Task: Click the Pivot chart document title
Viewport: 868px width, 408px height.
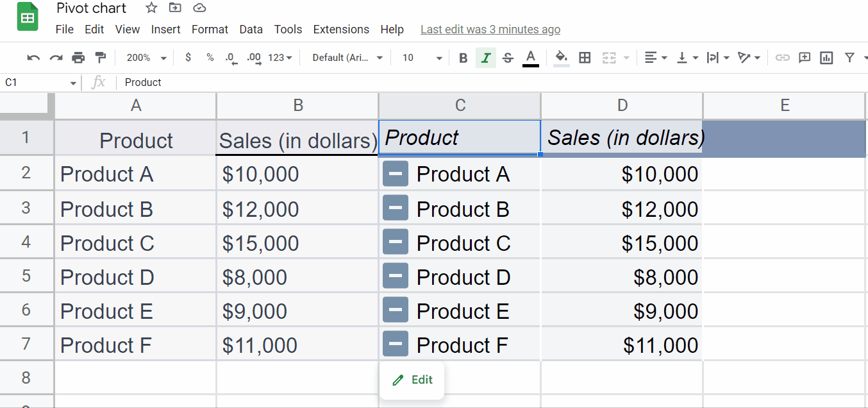Action: coord(92,8)
